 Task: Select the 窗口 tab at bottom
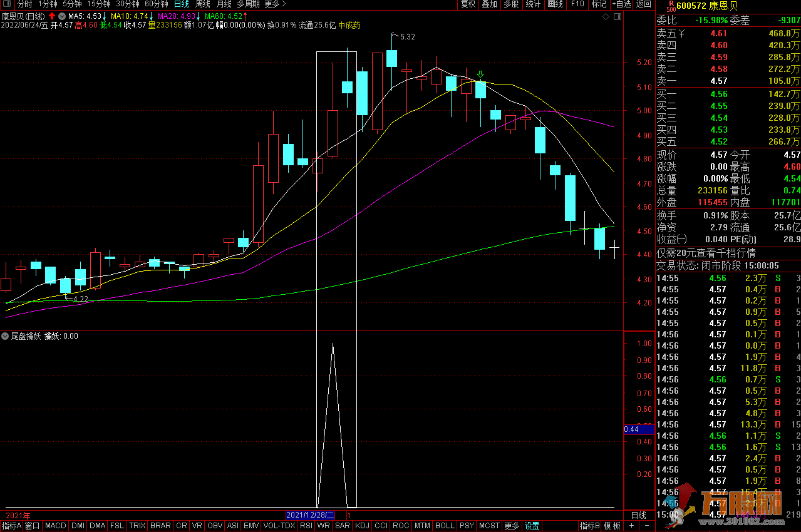coord(33,526)
